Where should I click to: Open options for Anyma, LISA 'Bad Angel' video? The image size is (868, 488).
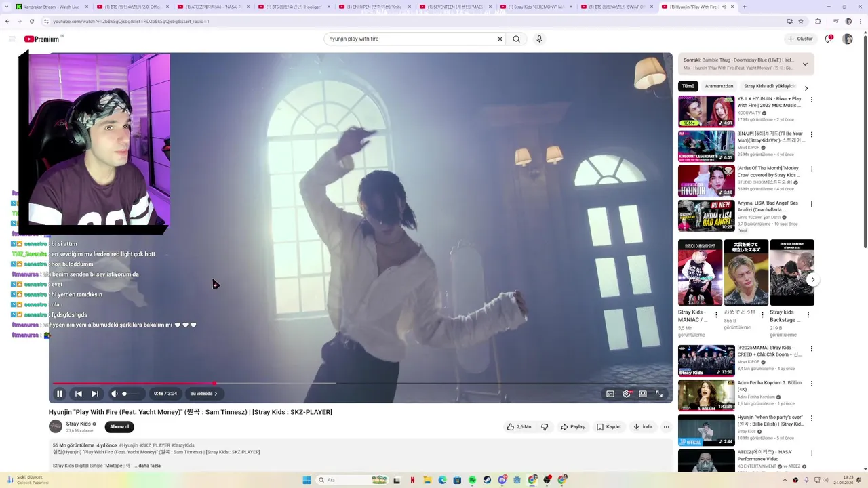[x=812, y=204]
